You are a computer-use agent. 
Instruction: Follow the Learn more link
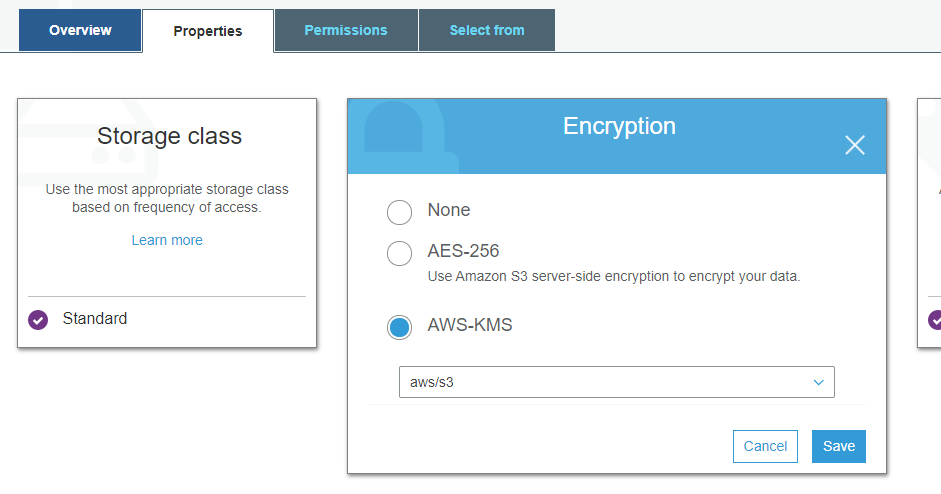[x=167, y=240]
